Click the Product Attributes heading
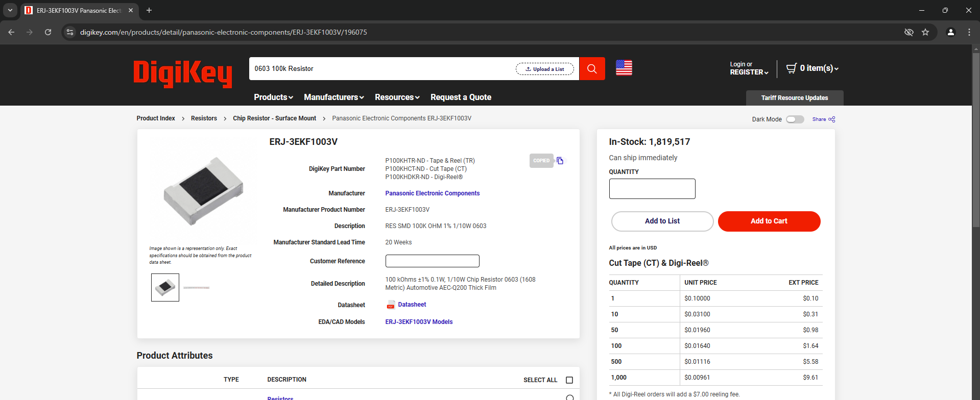The height and width of the screenshot is (400, 980). (x=175, y=356)
